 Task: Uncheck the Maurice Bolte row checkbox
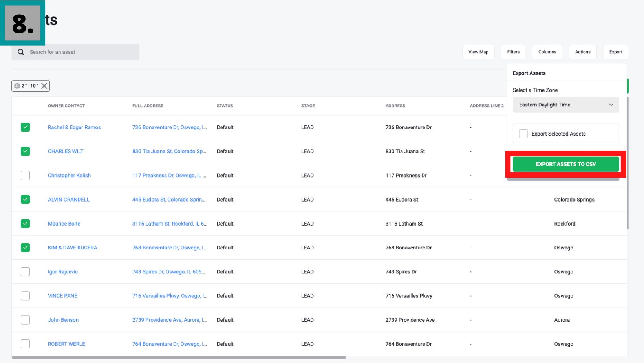25,224
